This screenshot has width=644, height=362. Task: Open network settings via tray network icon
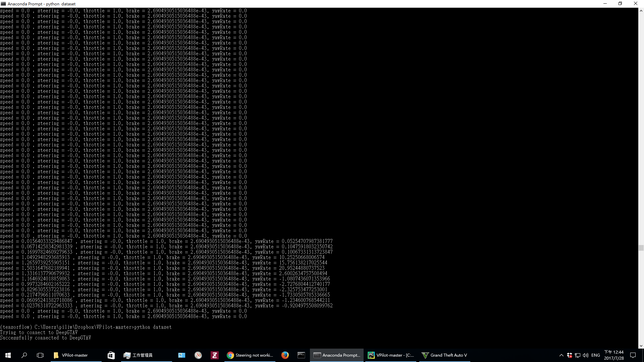(578, 355)
